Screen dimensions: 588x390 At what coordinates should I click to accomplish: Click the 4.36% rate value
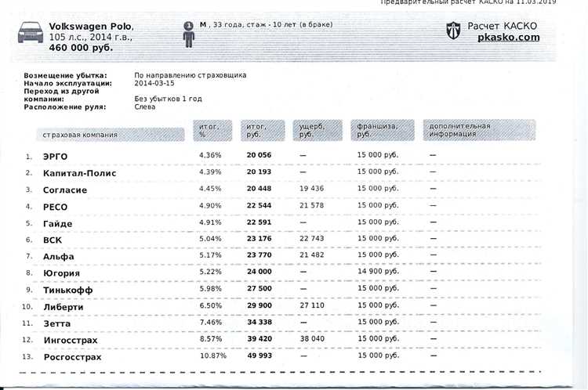(x=210, y=155)
